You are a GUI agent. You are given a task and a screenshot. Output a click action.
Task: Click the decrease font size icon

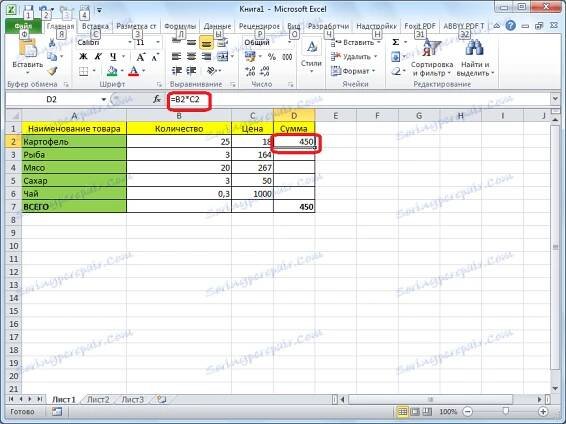[155, 57]
